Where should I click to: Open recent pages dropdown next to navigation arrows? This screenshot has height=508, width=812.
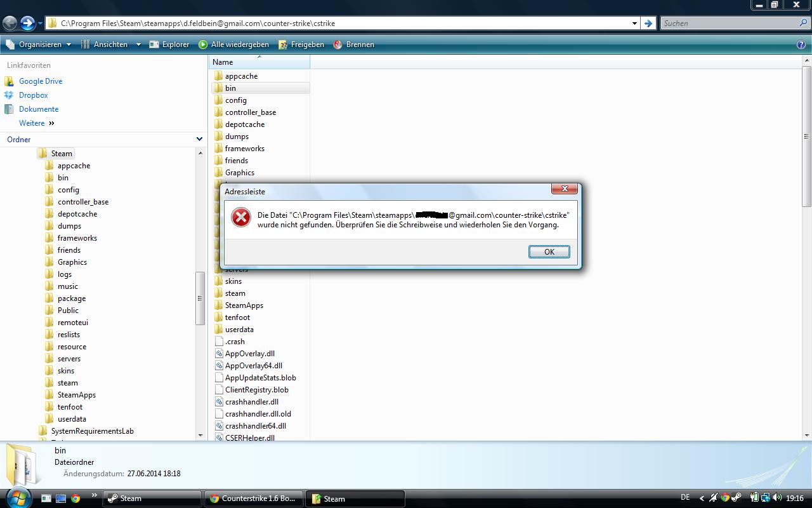pyautogui.click(x=40, y=23)
